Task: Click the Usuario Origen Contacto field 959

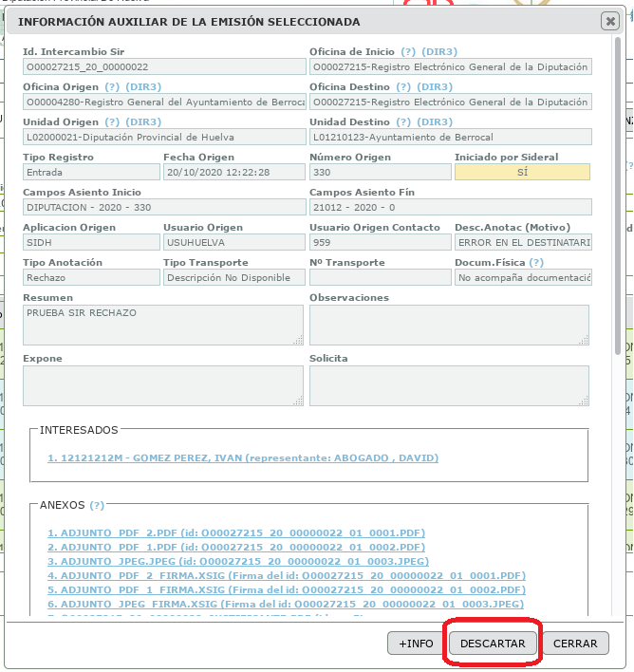Action: [381, 243]
